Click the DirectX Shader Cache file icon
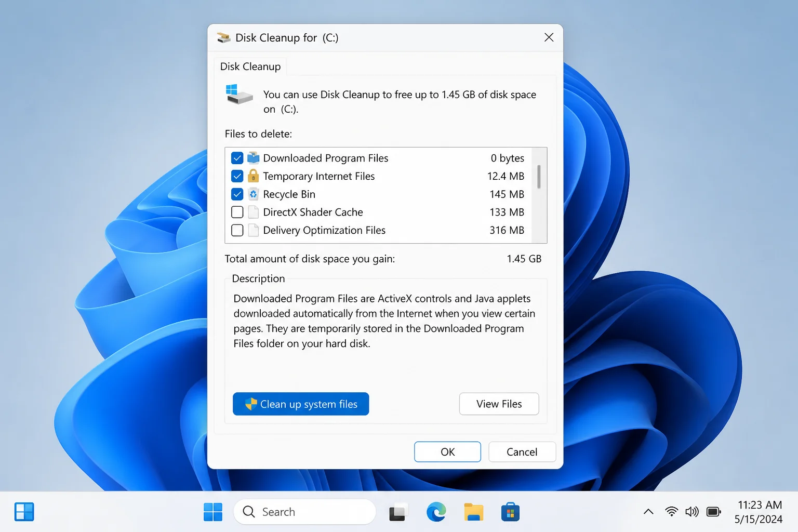Screen dimensions: 798x532 [x=253, y=212]
